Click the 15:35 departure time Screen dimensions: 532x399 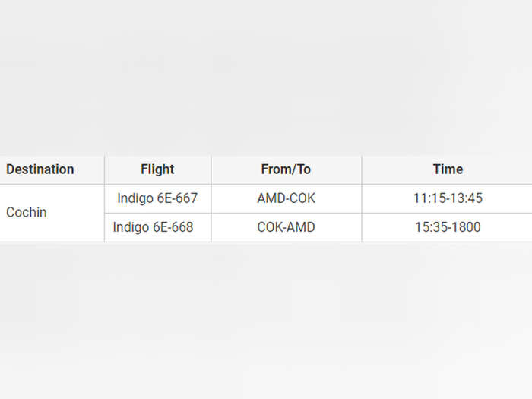coord(429,227)
